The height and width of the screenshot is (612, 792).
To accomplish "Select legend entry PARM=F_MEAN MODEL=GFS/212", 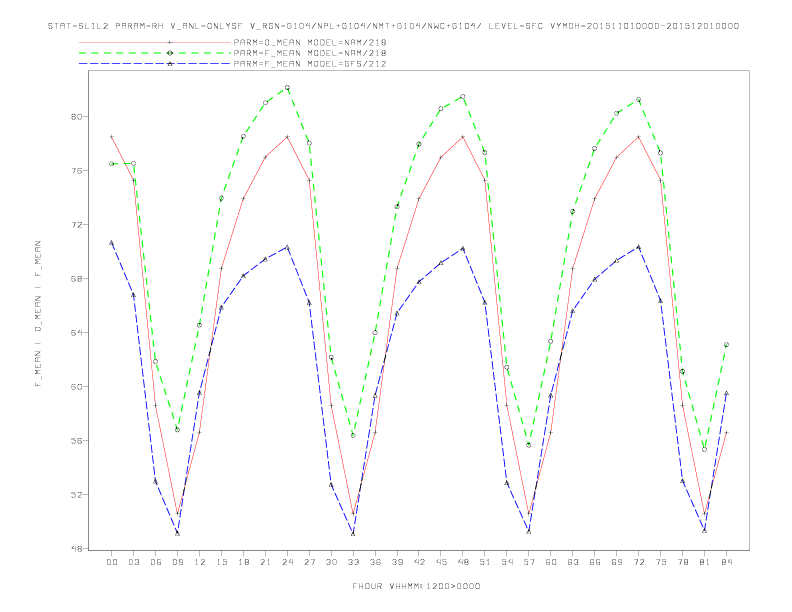I will click(x=310, y=64).
